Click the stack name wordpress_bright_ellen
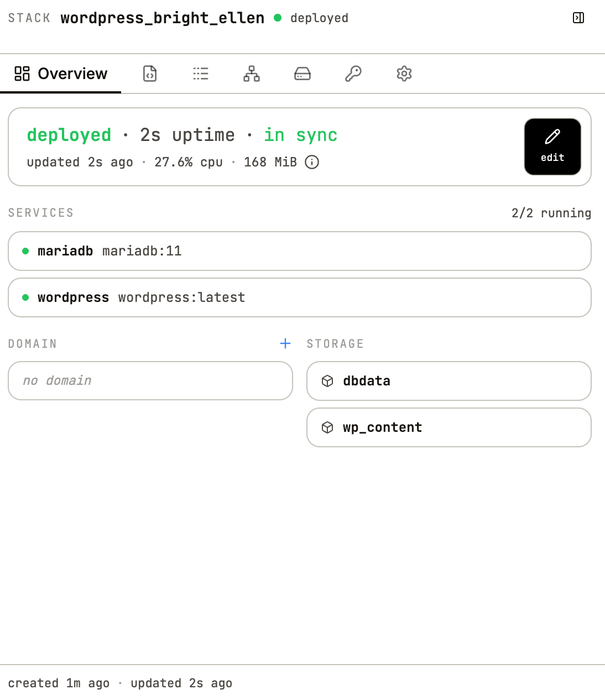The width and height of the screenshot is (605, 700). (163, 18)
